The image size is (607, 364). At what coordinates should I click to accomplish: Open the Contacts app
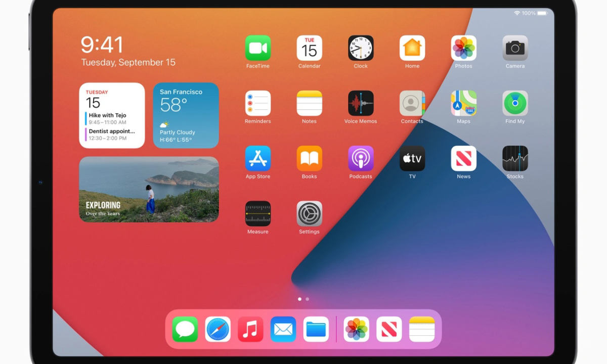coord(412,103)
